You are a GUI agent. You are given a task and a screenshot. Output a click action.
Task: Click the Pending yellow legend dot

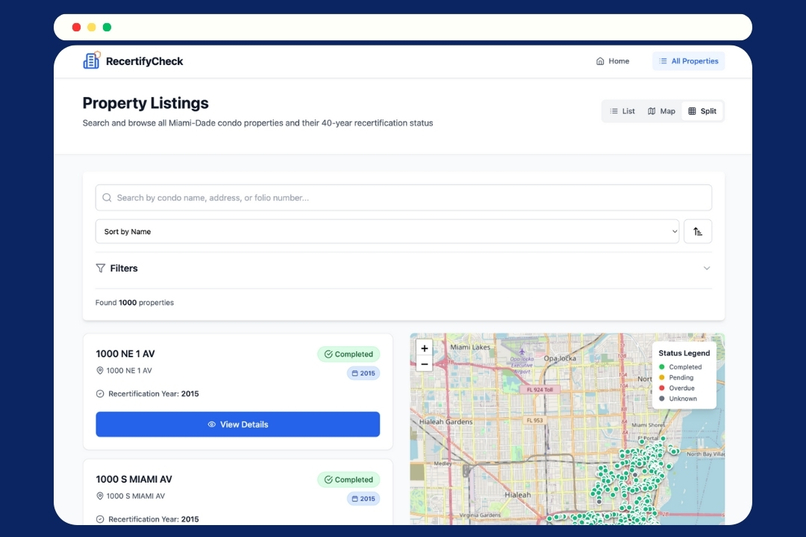pyautogui.click(x=662, y=377)
